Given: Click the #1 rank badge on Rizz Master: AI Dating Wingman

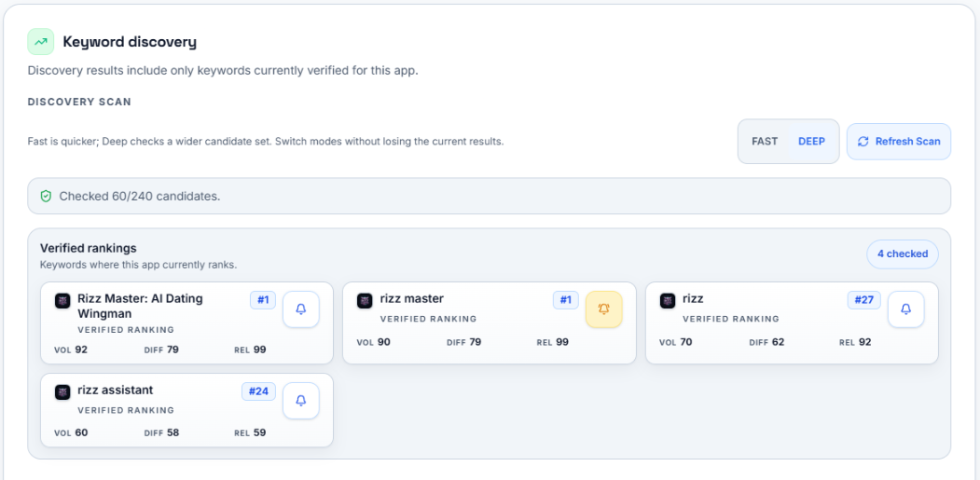Looking at the screenshot, I should tap(263, 300).
